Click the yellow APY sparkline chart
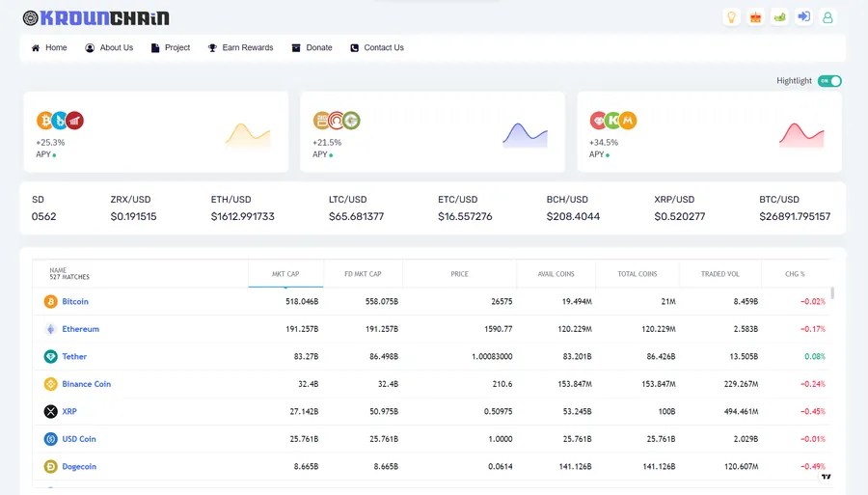The height and width of the screenshot is (495, 868). 248,135
